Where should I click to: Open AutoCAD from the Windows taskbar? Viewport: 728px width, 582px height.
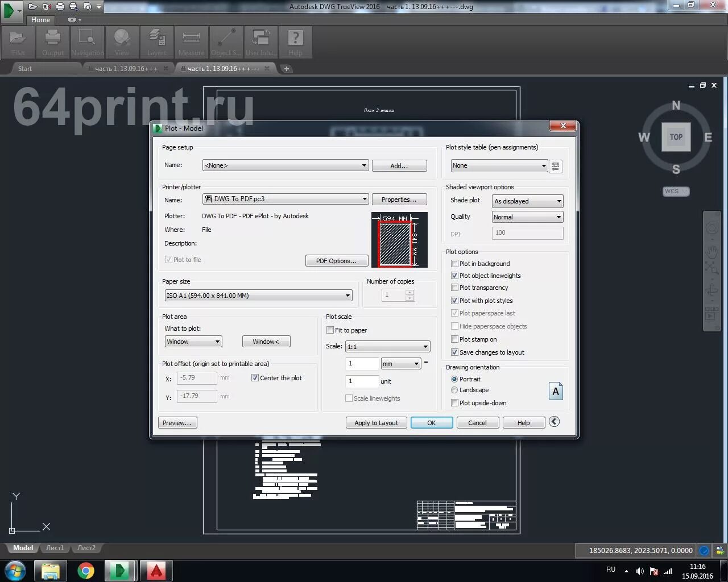coord(156,571)
